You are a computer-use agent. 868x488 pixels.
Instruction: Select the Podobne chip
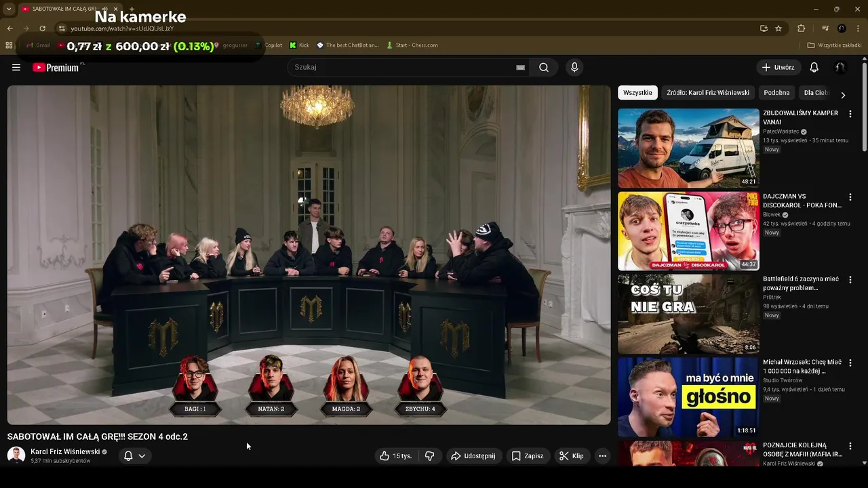pos(776,93)
